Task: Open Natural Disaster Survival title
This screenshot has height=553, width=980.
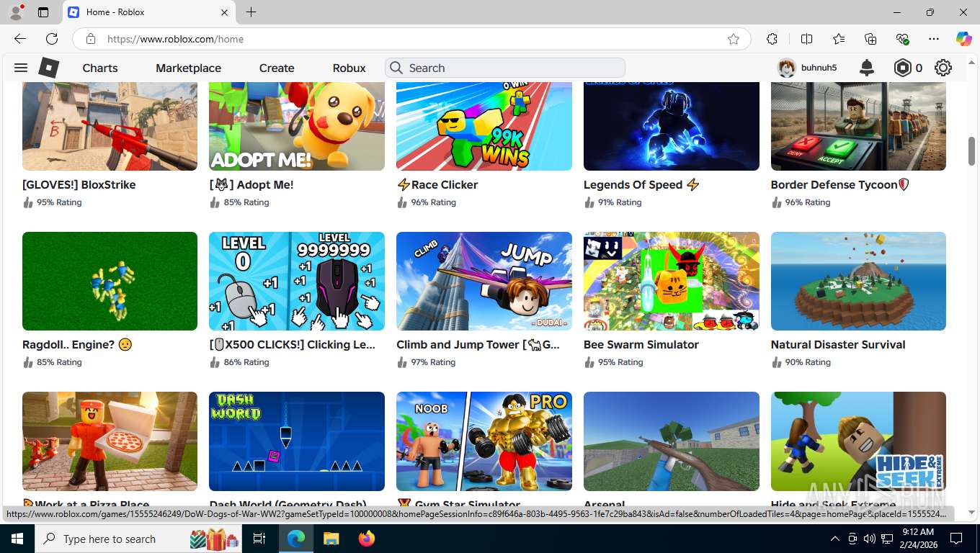Action: click(838, 344)
